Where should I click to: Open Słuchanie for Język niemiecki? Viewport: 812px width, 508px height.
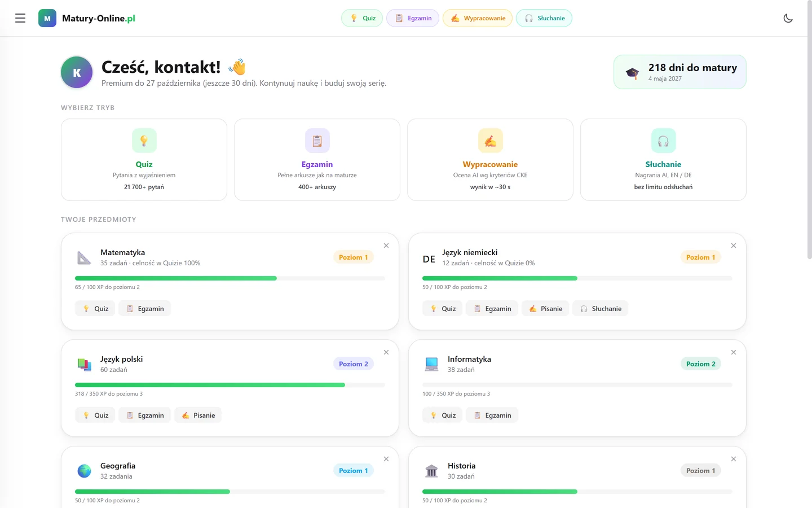(601, 309)
